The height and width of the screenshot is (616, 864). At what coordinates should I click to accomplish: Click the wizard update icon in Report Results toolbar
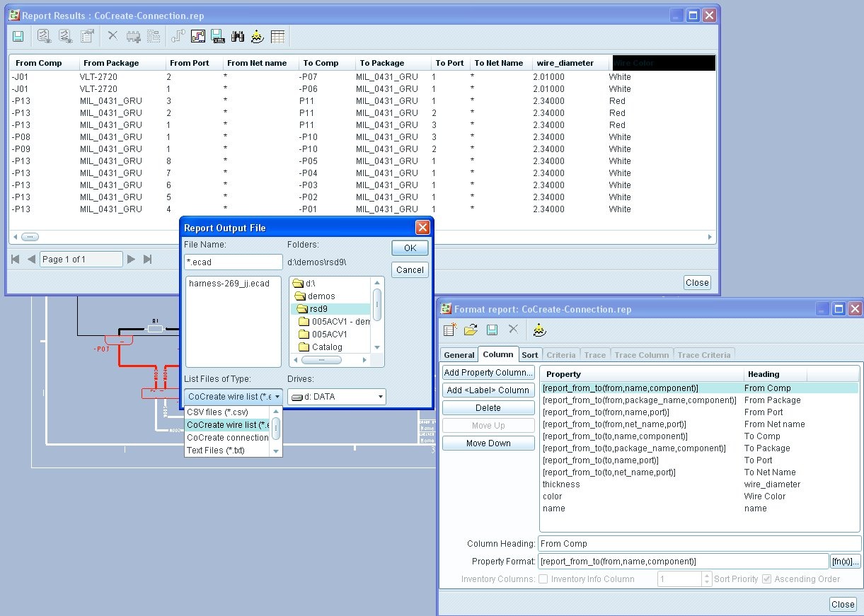pyautogui.click(x=258, y=35)
